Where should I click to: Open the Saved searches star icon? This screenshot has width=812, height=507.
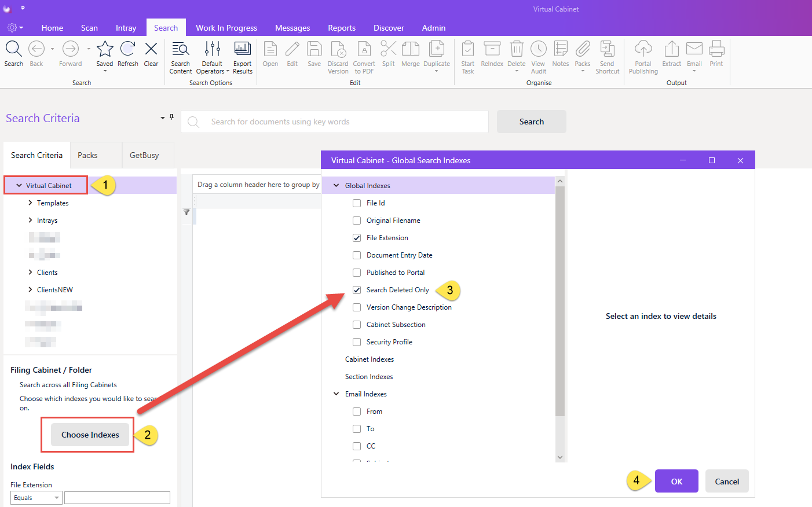pyautogui.click(x=105, y=49)
